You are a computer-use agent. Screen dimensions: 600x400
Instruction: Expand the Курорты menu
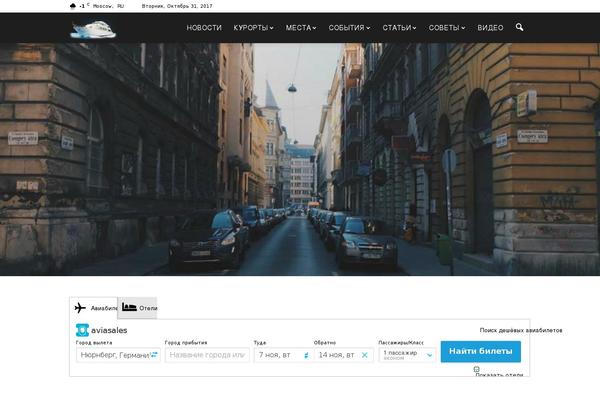click(x=253, y=28)
